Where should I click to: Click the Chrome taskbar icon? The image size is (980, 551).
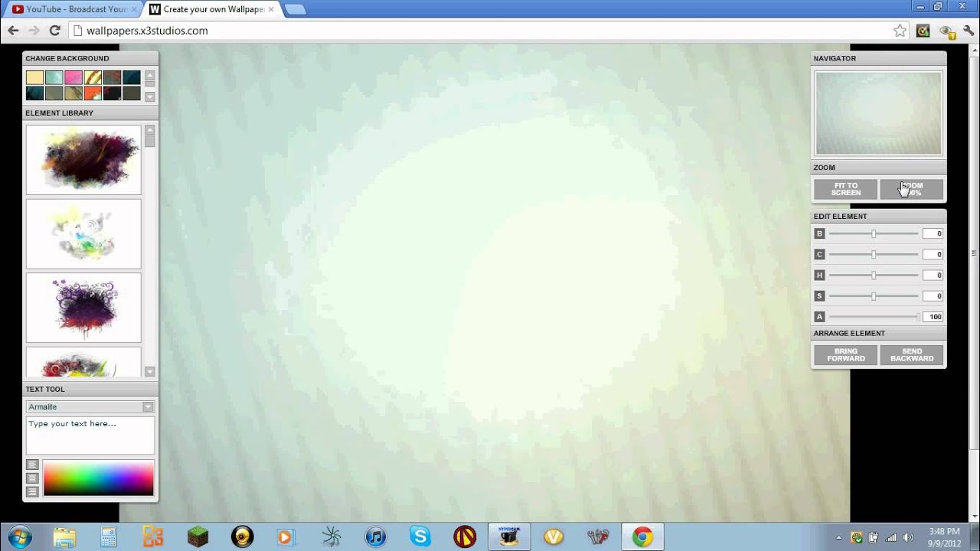[642, 536]
